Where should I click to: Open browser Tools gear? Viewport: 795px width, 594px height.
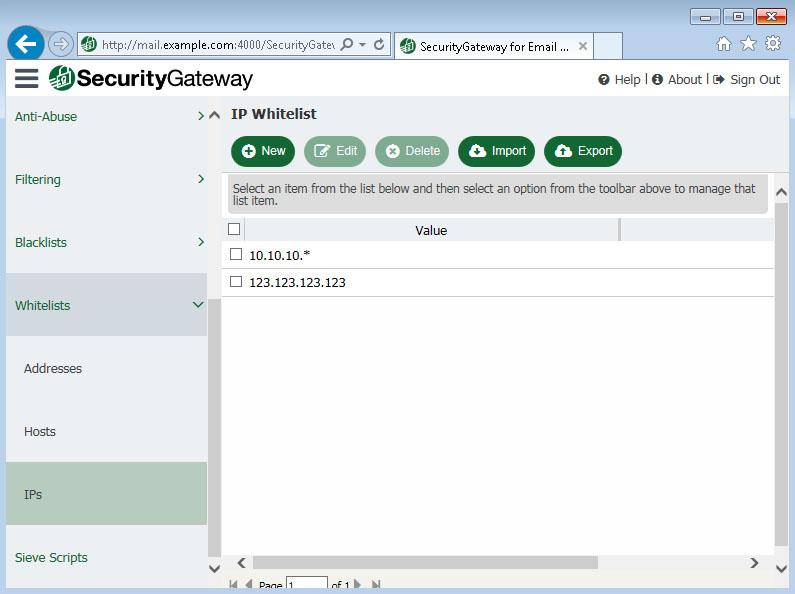click(773, 44)
